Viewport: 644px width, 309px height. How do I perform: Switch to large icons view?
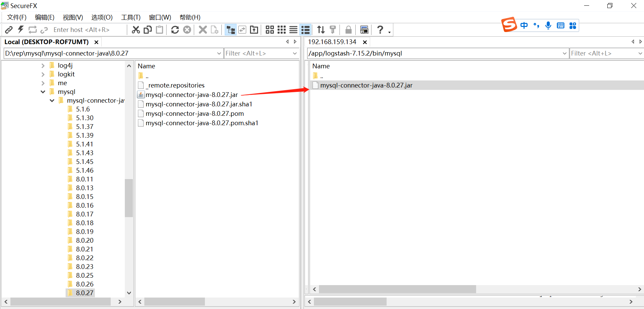pos(270,30)
